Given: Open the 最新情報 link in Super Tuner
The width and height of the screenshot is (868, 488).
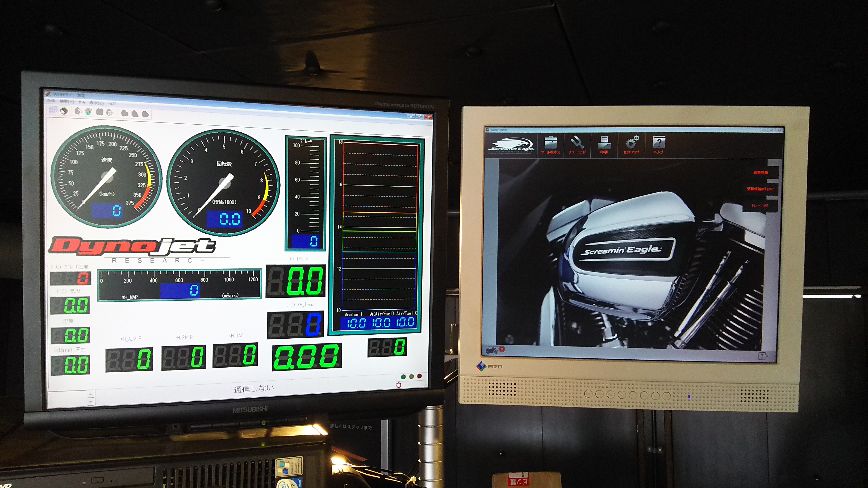Looking at the screenshot, I should [x=761, y=173].
